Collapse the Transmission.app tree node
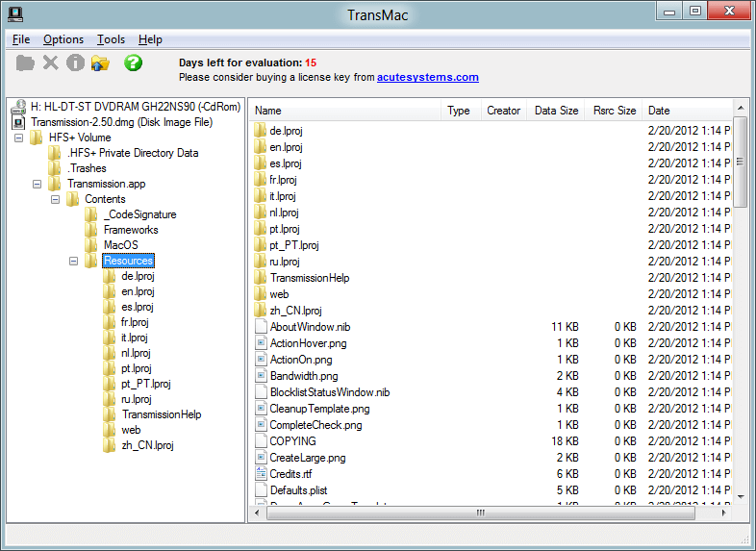756x551 pixels. point(38,184)
